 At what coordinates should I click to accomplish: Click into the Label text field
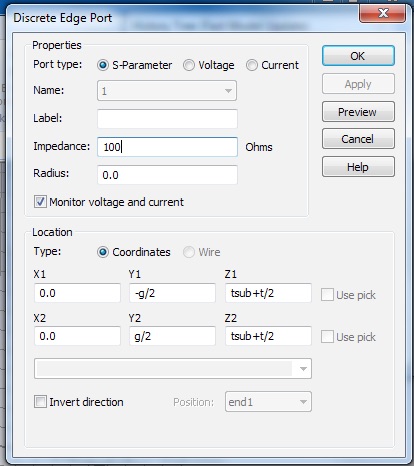[x=167, y=118]
